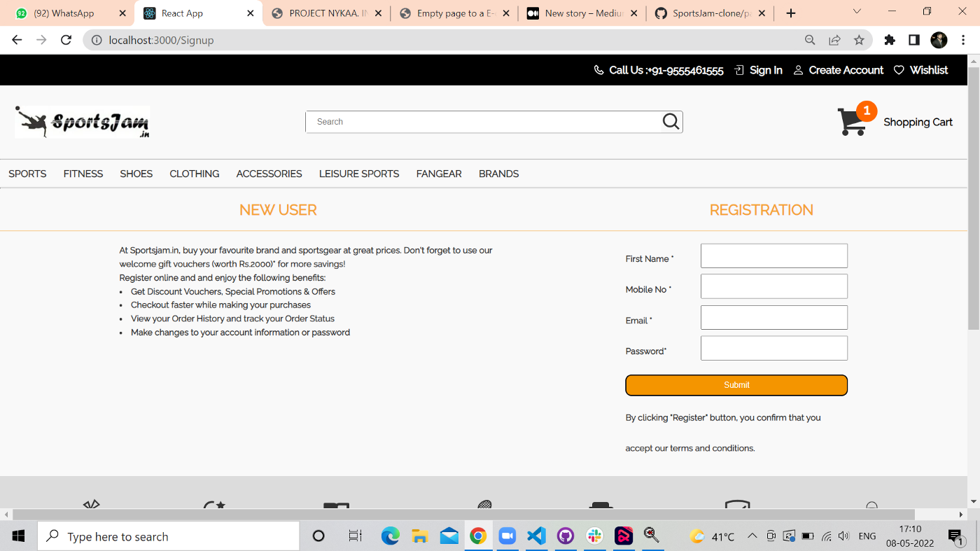The height and width of the screenshot is (551, 980).
Task: Launch Visual Studio Code from taskbar
Action: (x=536, y=536)
